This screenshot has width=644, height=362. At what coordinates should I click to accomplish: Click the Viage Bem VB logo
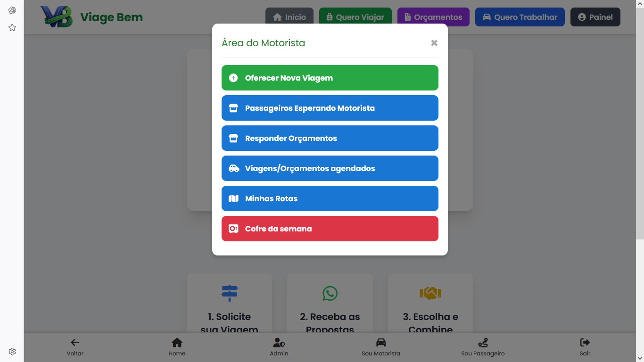click(57, 17)
